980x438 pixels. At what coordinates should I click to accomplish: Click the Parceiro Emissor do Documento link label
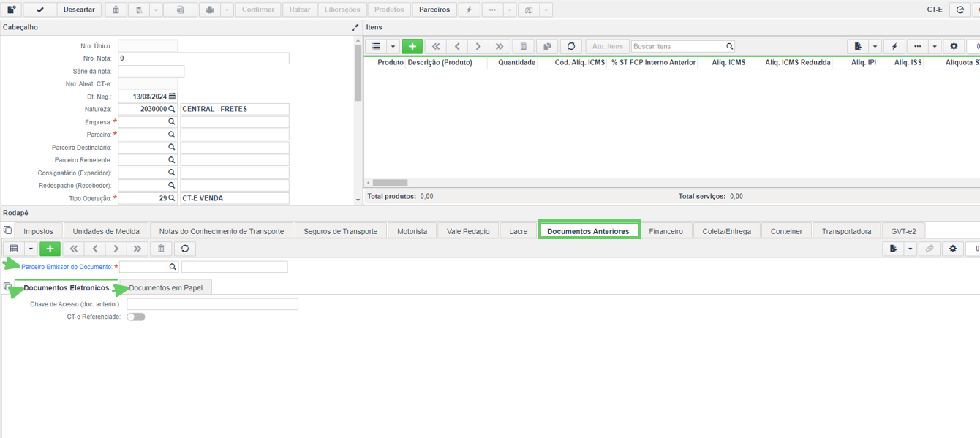[x=67, y=267]
